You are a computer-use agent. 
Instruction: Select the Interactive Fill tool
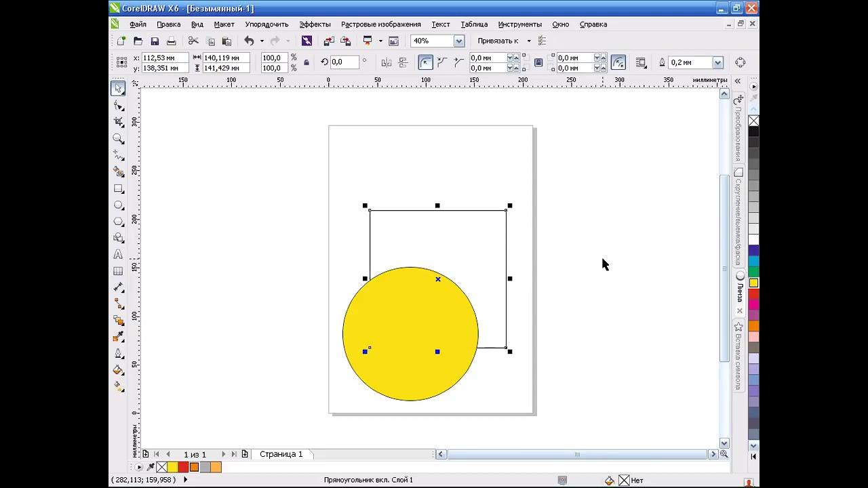119,387
